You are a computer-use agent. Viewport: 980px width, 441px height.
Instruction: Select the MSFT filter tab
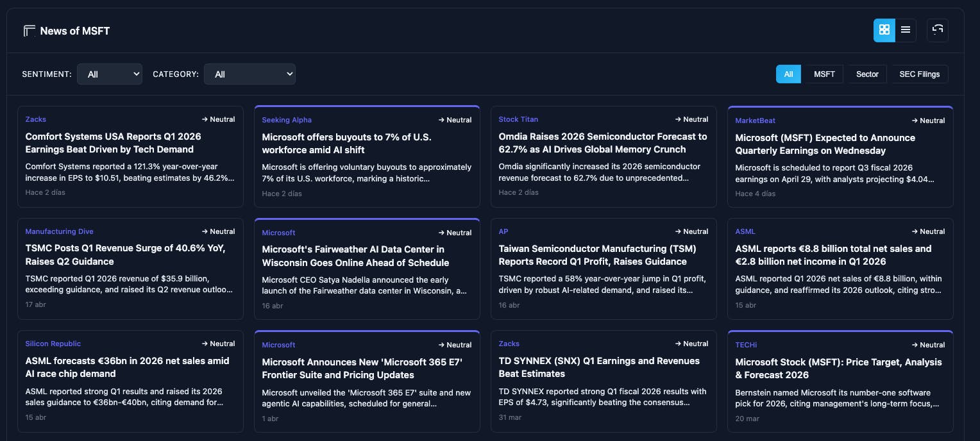click(824, 74)
